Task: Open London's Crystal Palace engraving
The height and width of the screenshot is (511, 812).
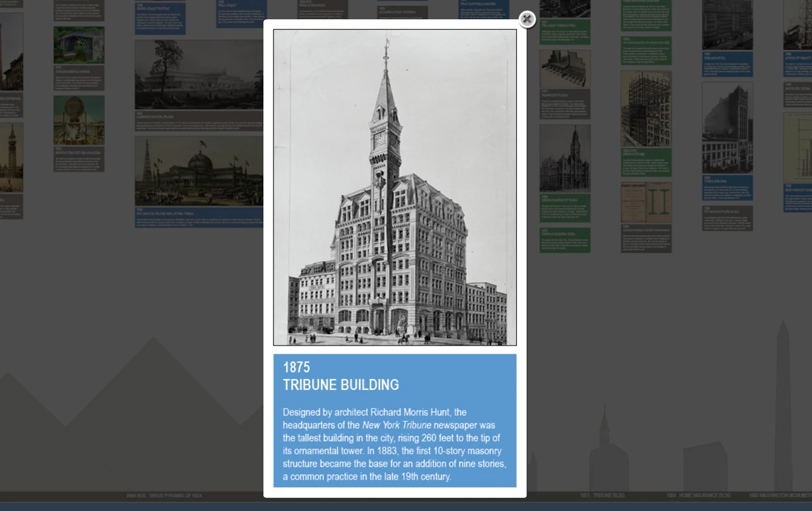Action: pyautogui.click(x=199, y=75)
